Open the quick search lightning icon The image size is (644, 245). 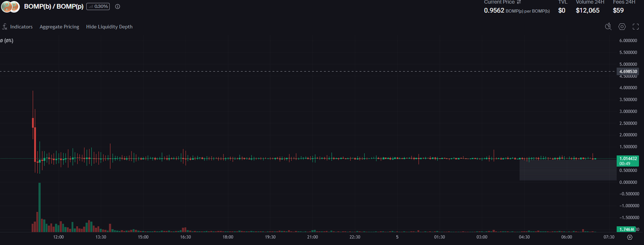click(608, 27)
